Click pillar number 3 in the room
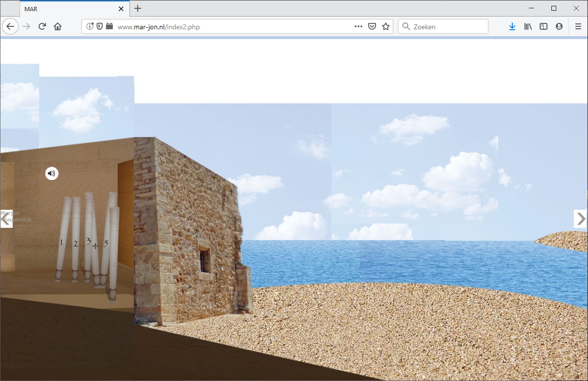Image resolution: width=588 pixels, height=381 pixels. (88, 239)
